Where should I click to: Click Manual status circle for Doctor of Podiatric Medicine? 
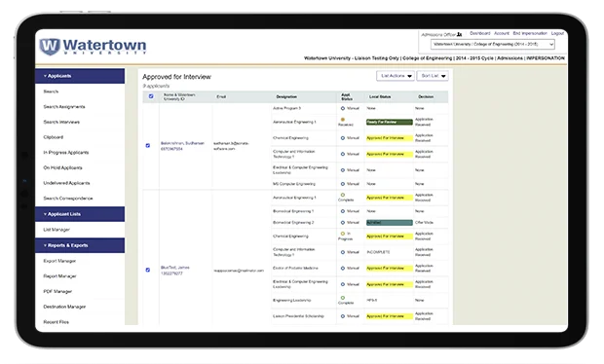(x=343, y=269)
